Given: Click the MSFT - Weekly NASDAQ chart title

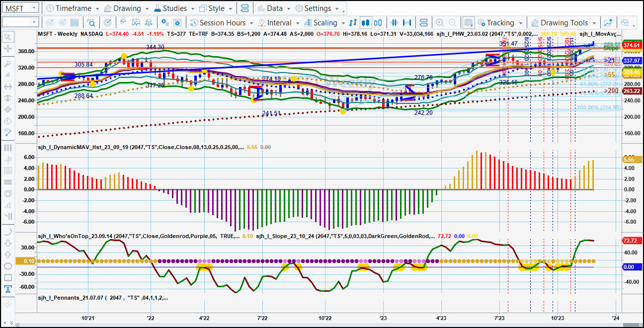Looking at the screenshot, I should coord(70,34).
